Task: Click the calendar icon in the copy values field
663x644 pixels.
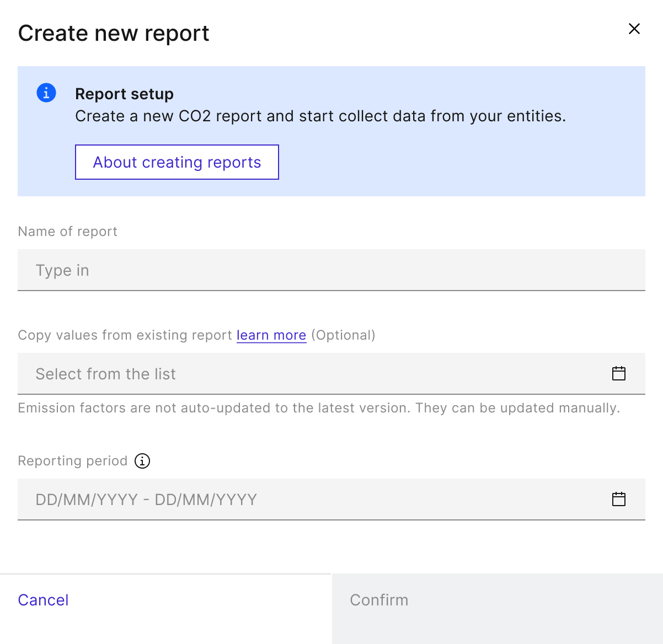Action: [x=619, y=373]
